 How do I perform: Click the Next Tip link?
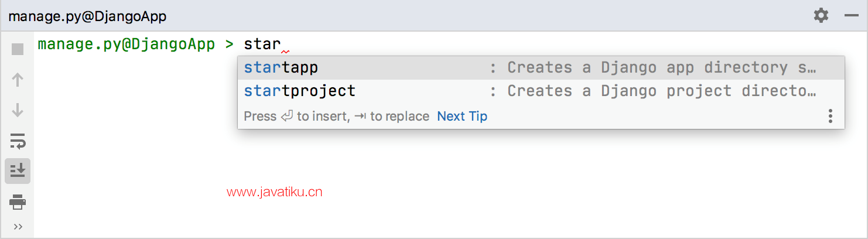coord(462,116)
